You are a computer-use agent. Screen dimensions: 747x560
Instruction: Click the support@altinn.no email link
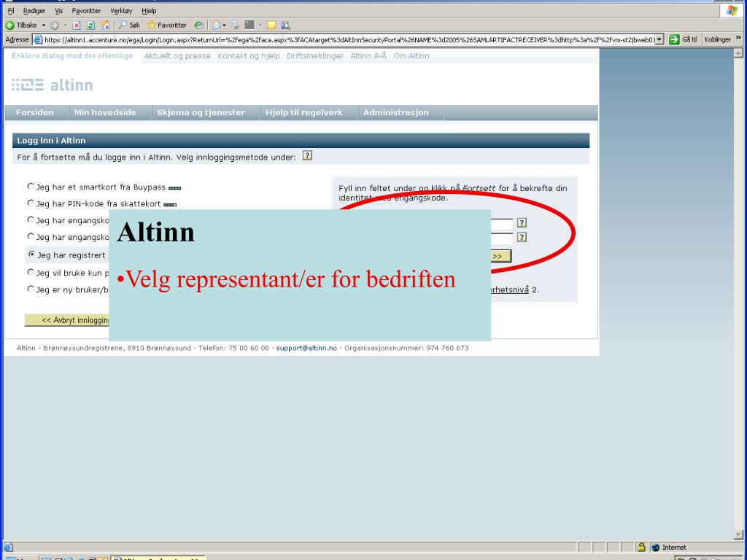306,348
